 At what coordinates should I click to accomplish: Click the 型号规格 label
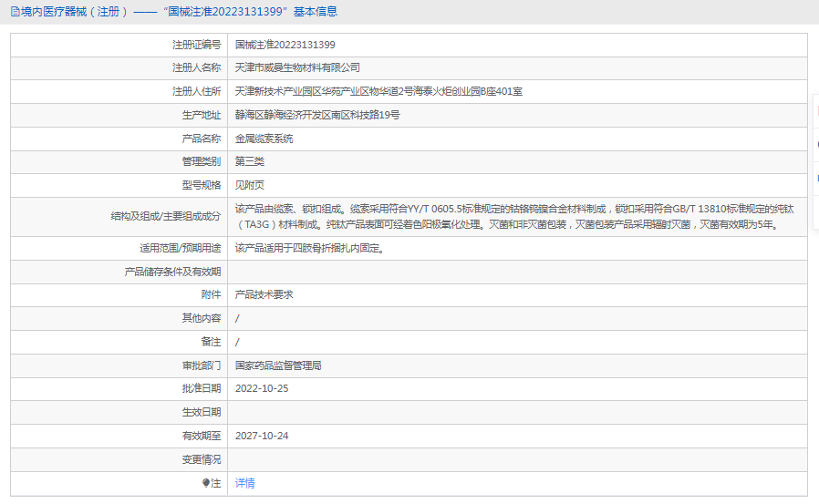pos(202,185)
